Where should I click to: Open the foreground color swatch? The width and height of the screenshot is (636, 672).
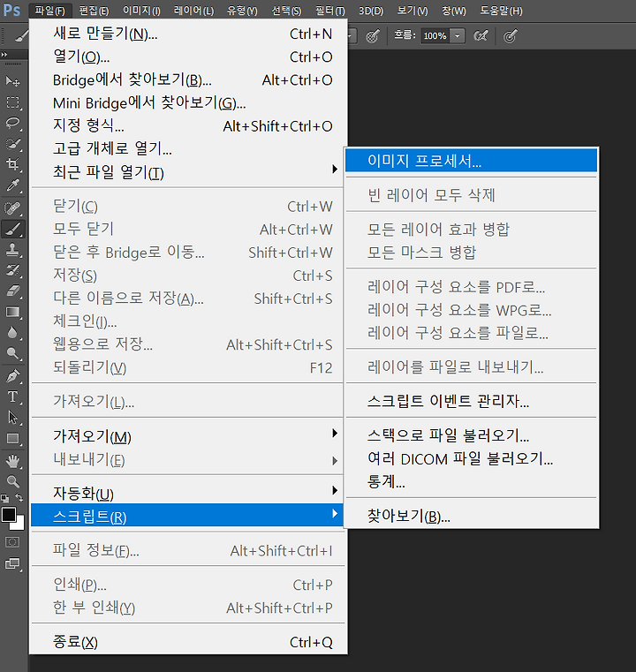9,515
